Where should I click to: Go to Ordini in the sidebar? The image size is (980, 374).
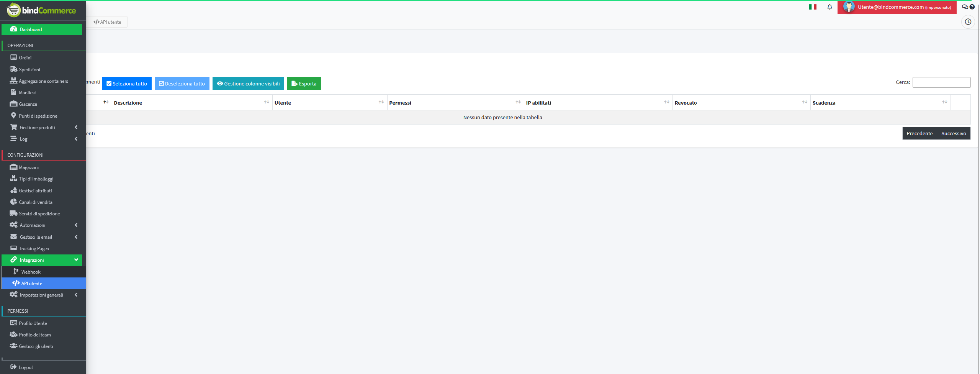point(25,57)
